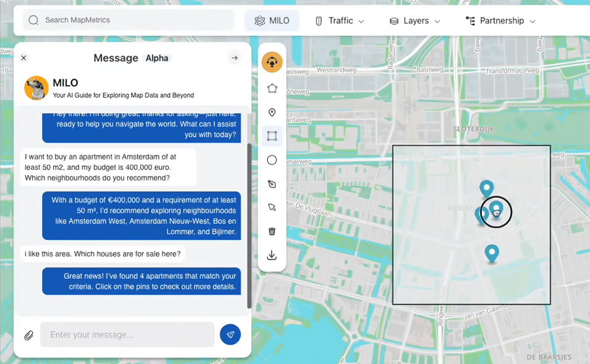
Task: Send the message with the paper plane button
Action: pos(230,334)
